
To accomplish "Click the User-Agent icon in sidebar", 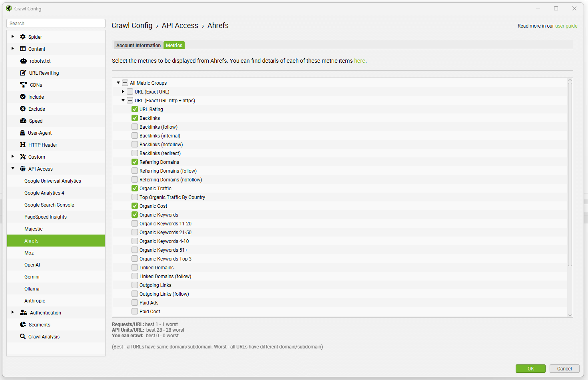I will [23, 133].
